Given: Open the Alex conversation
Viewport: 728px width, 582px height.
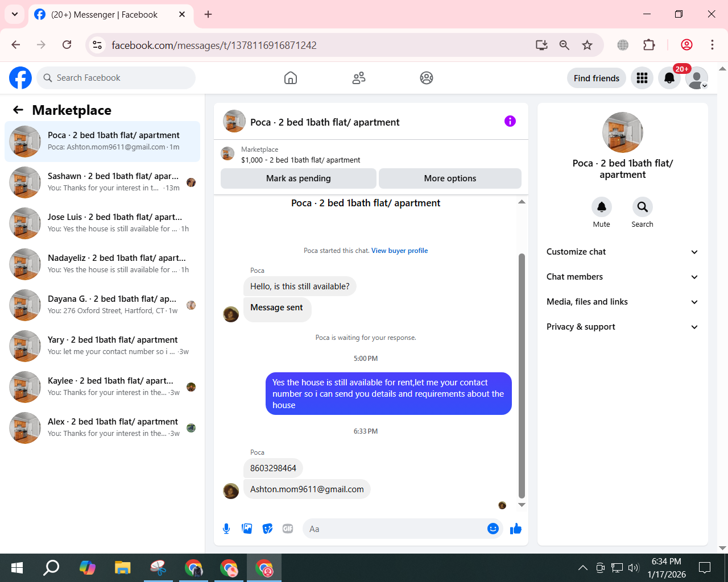Looking at the screenshot, I should pyautogui.click(x=102, y=428).
